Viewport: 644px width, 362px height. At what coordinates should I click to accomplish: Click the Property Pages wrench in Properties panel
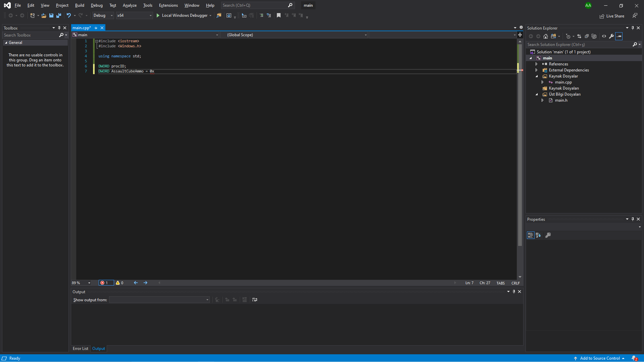(548, 235)
